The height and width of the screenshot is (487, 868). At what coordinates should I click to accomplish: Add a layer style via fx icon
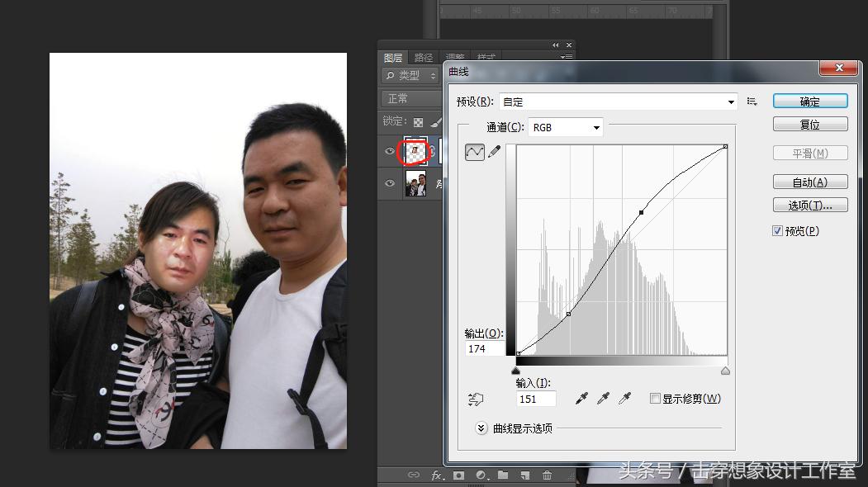click(x=438, y=475)
